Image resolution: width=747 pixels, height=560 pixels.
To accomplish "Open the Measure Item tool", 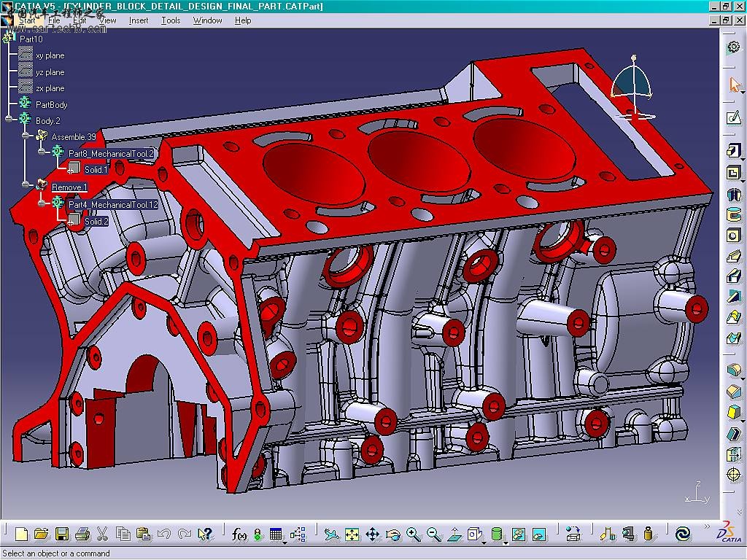I will coord(628,534).
